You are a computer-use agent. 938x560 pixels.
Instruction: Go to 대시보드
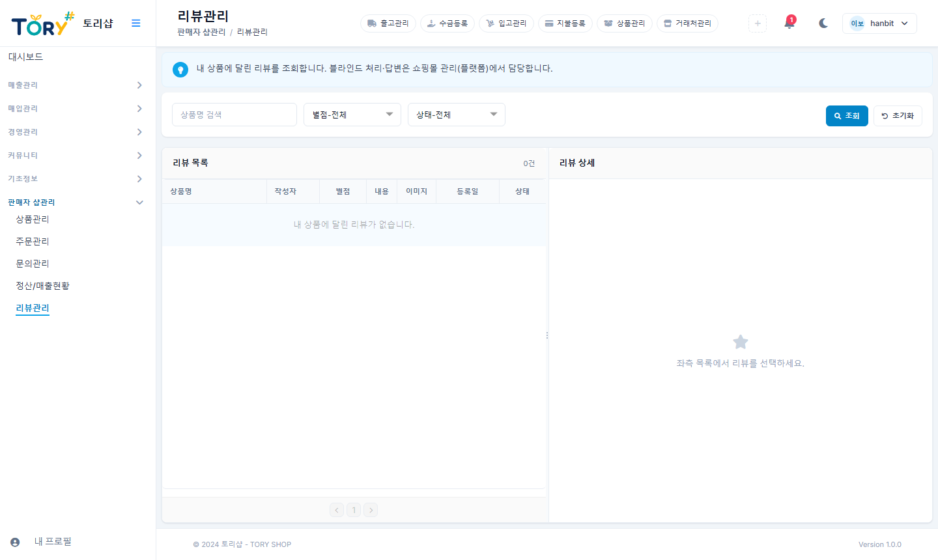pyautogui.click(x=25, y=57)
